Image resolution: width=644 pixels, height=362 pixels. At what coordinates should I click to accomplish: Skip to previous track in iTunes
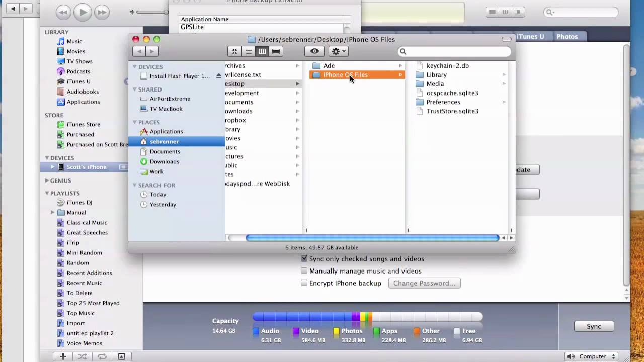[63, 12]
